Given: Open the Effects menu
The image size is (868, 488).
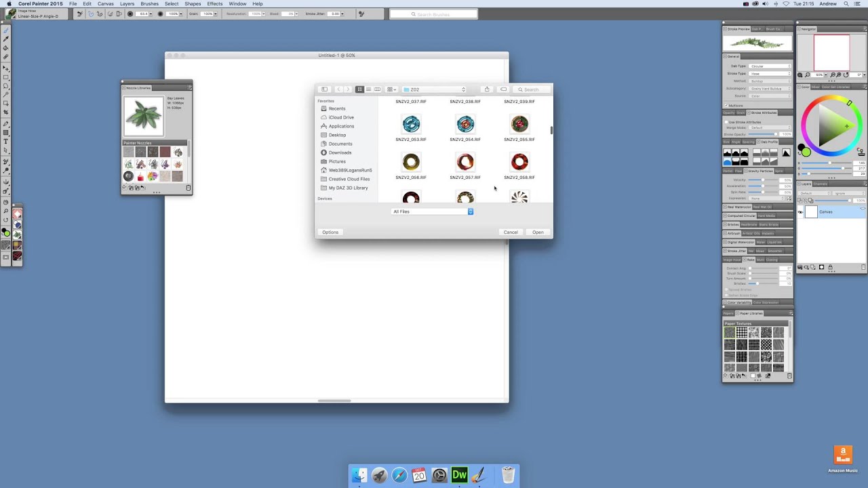Looking at the screenshot, I should pyautogui.click(x=215, y=4).
